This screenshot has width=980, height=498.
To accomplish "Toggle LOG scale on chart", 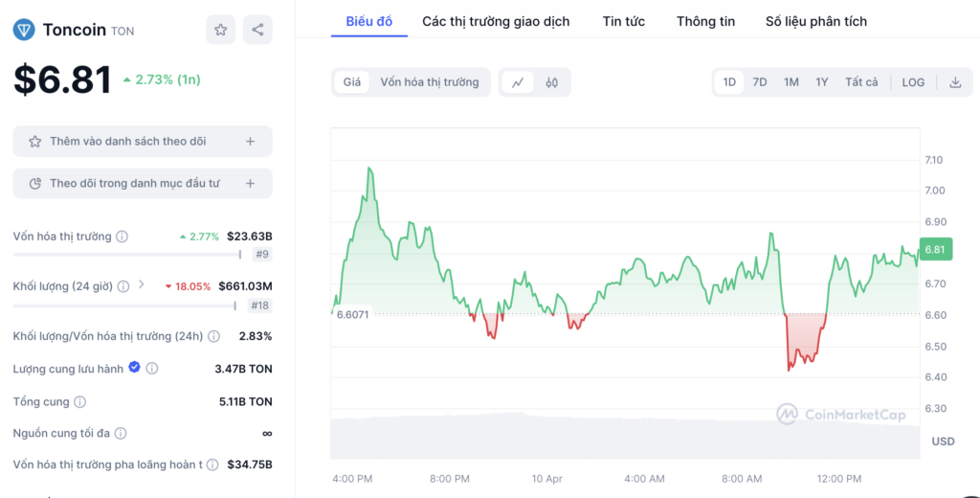I will pyautogui.click(x=913, y=82).
